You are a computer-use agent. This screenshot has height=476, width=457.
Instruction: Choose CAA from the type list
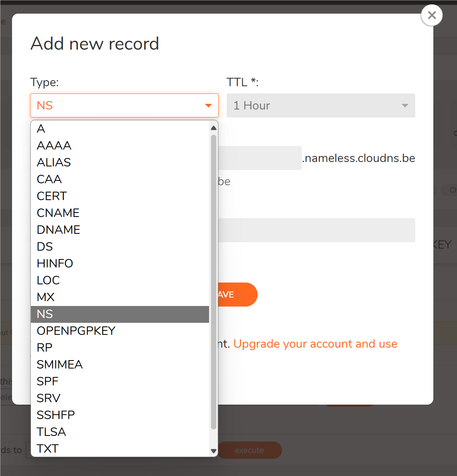tap(120, 179)
